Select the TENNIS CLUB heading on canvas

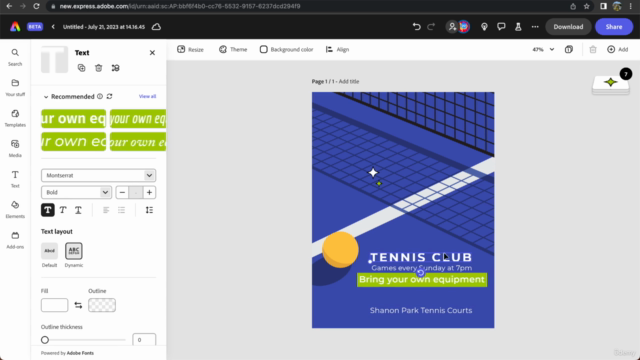421,257
